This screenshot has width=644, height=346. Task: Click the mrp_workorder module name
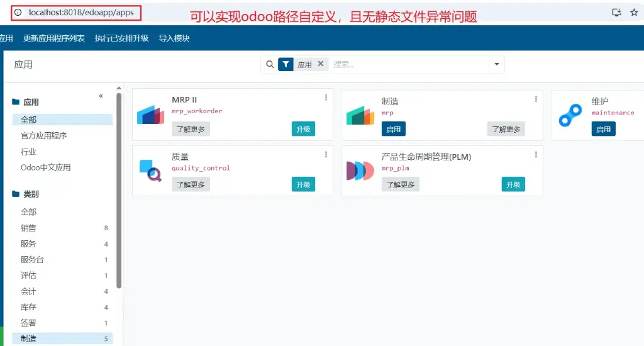pos(197,111)
